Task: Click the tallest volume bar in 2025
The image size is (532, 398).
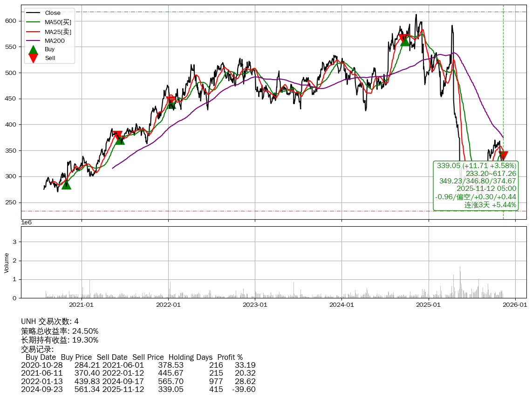Action: pos(460,282)
